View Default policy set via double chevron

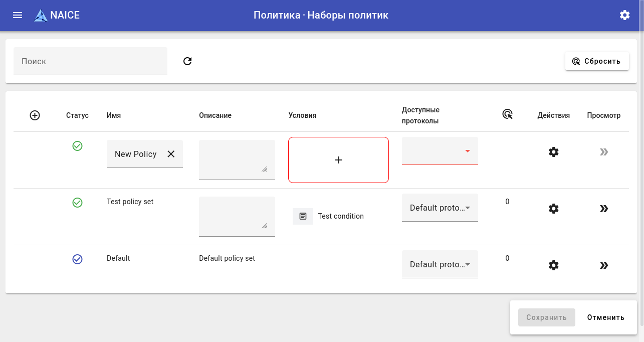point(604,265)
